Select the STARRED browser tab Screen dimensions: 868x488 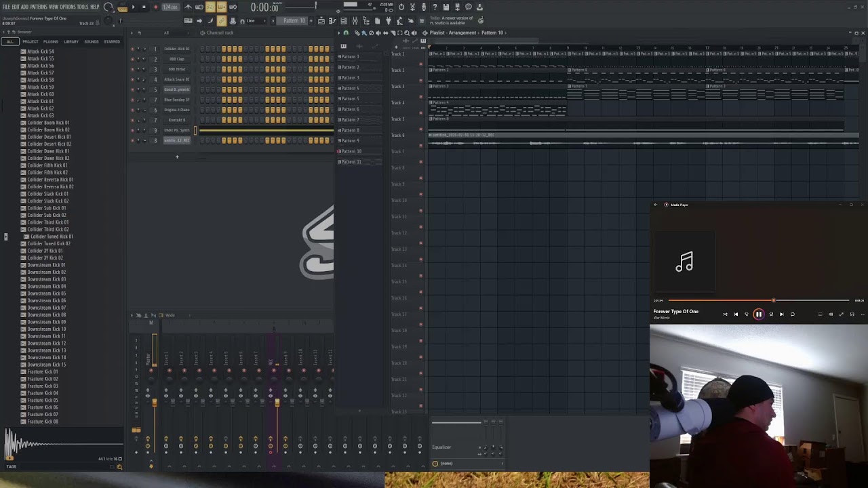[x=112, y=41]
